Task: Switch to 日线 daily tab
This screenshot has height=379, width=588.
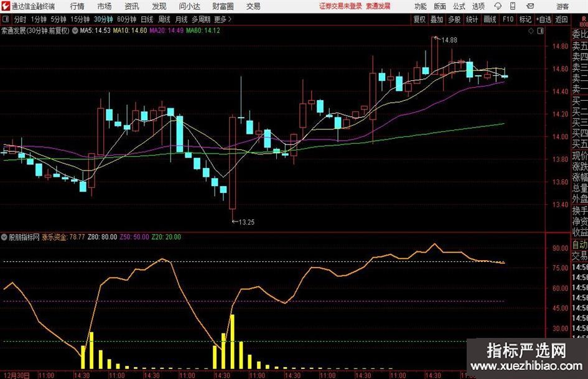Action: 147,19
